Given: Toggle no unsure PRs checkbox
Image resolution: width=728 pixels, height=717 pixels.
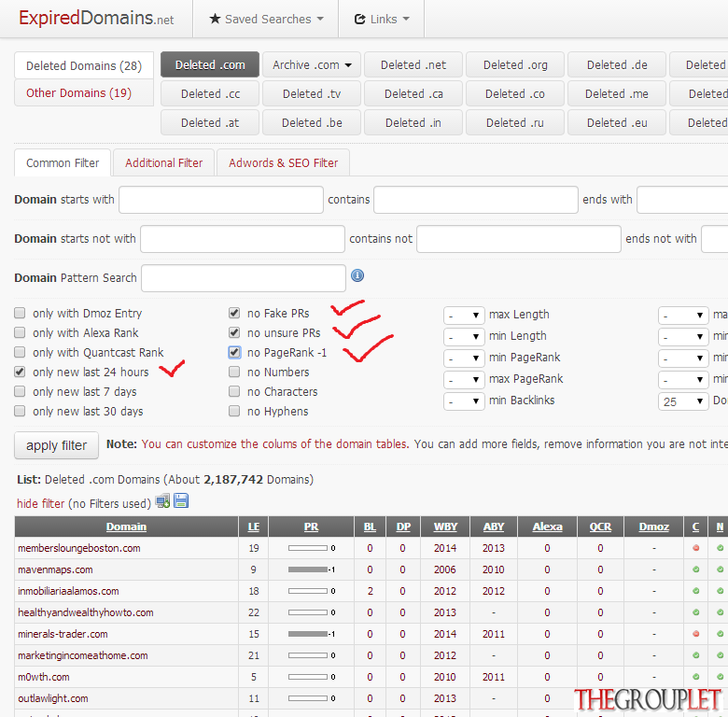Looking at the screenshot, I should (234, 332).
